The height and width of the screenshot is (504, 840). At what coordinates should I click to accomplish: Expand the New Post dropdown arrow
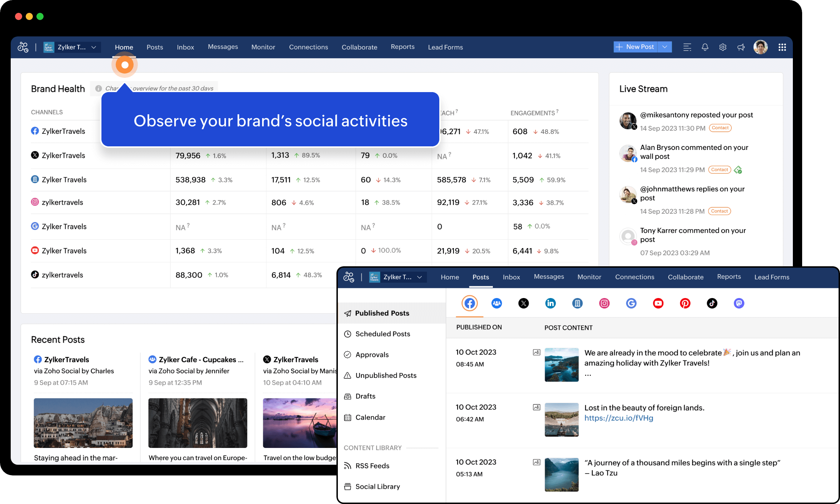(x=665, y=47)
